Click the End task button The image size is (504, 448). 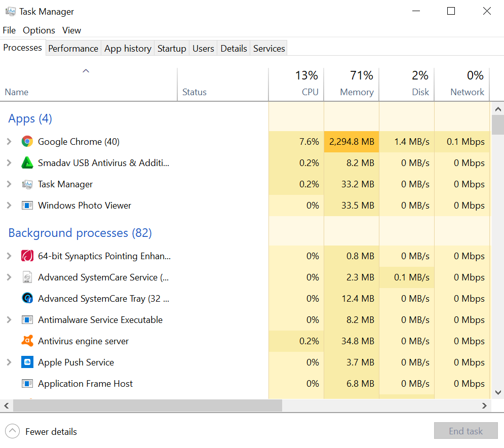[x=466, y=431]
